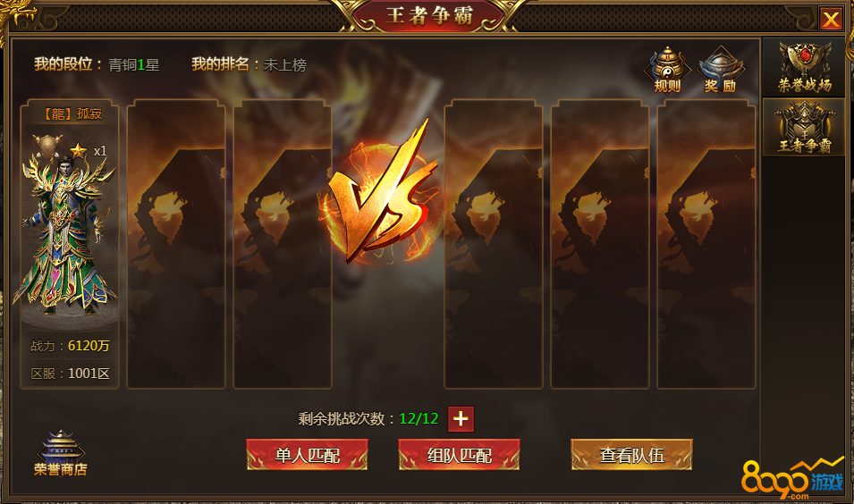Click the third empty teammate slot
This screenshot has width=854, height=504.
(x=283, y=244)
